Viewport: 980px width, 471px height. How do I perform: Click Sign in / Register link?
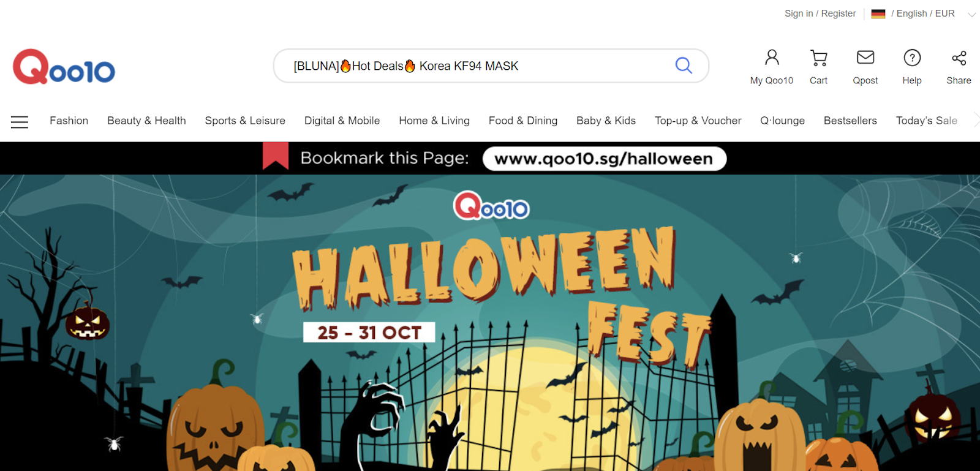pyautogui.click(x=820, y=13)
